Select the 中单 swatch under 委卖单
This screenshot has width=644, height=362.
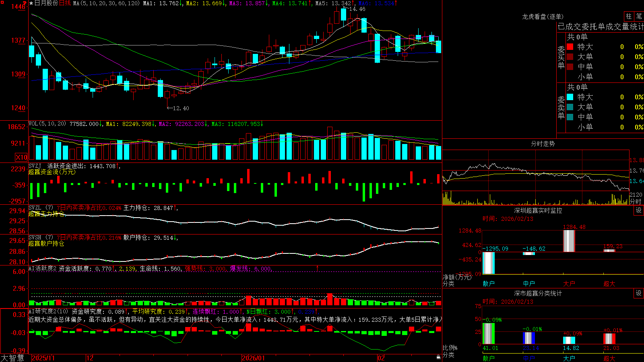570,117
